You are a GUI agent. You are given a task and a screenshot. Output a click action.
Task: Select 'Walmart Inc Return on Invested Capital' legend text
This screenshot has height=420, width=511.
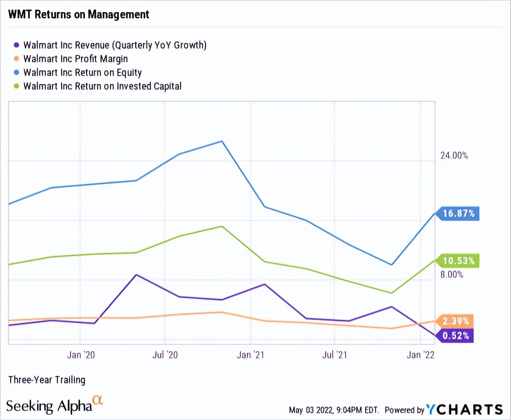[103, 86]
